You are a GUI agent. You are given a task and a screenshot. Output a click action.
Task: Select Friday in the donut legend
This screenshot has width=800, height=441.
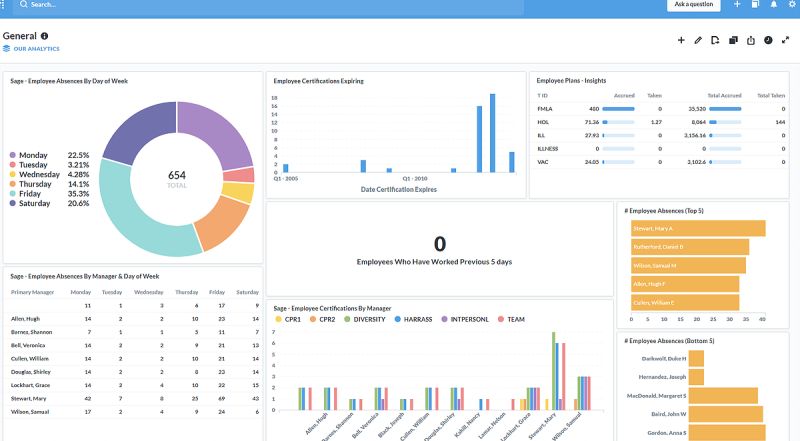click(x=25, y=193)
